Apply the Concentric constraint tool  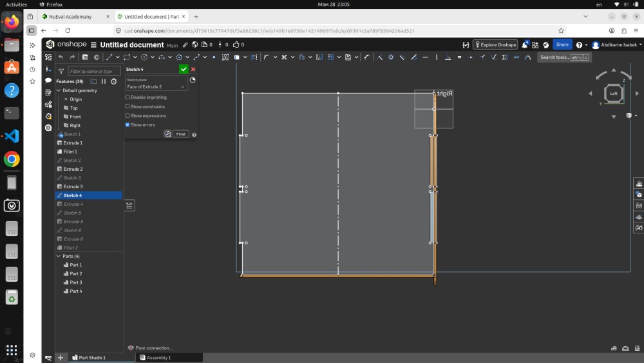391,57
